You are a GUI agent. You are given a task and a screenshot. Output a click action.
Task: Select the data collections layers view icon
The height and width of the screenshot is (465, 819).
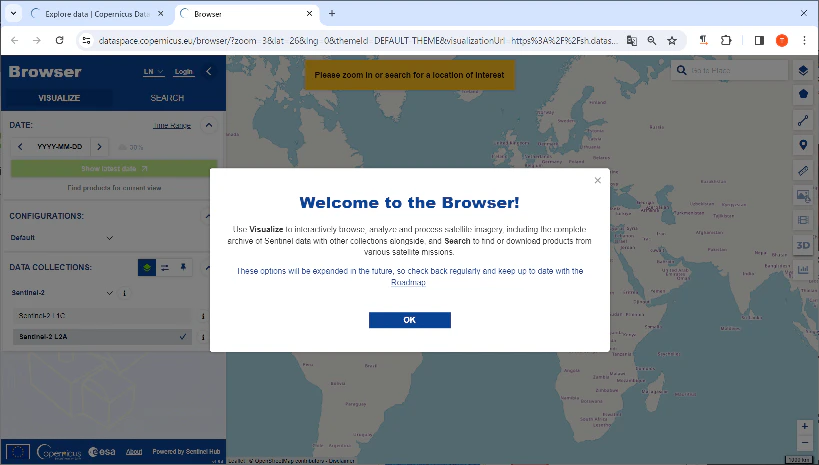(147, 268)
